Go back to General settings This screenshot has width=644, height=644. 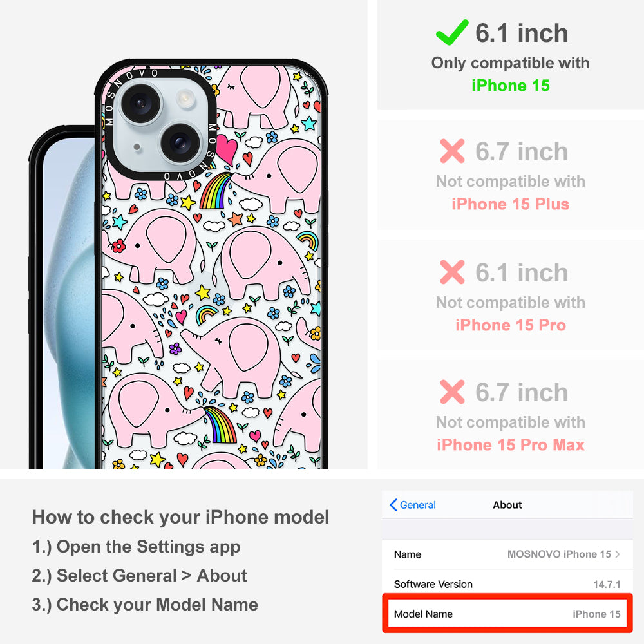(413, 505)
